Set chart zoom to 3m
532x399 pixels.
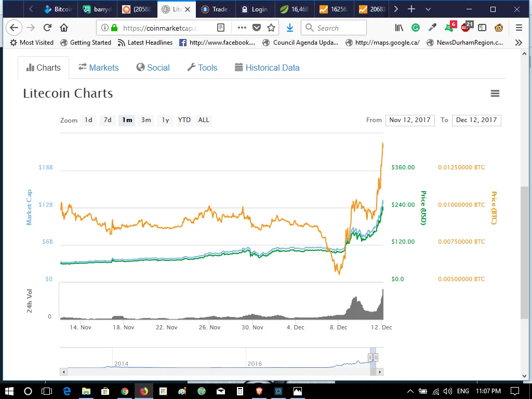coord(146,120)
